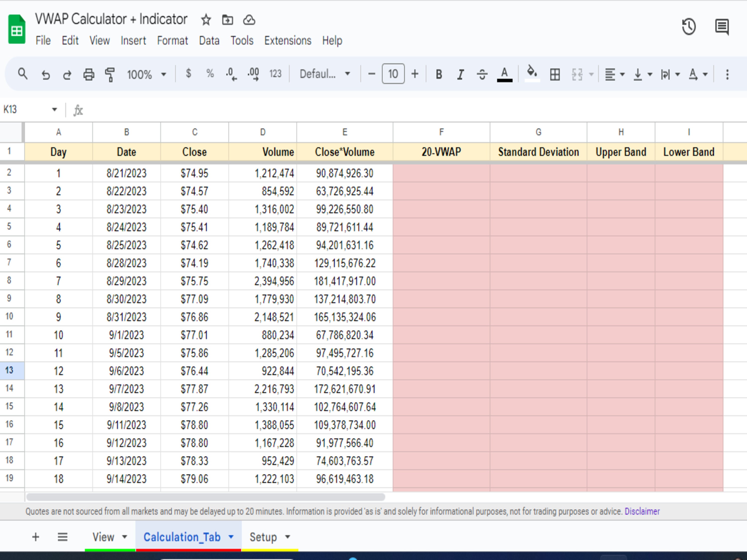
Task: Open the Format menu
Action: point(172,41)
